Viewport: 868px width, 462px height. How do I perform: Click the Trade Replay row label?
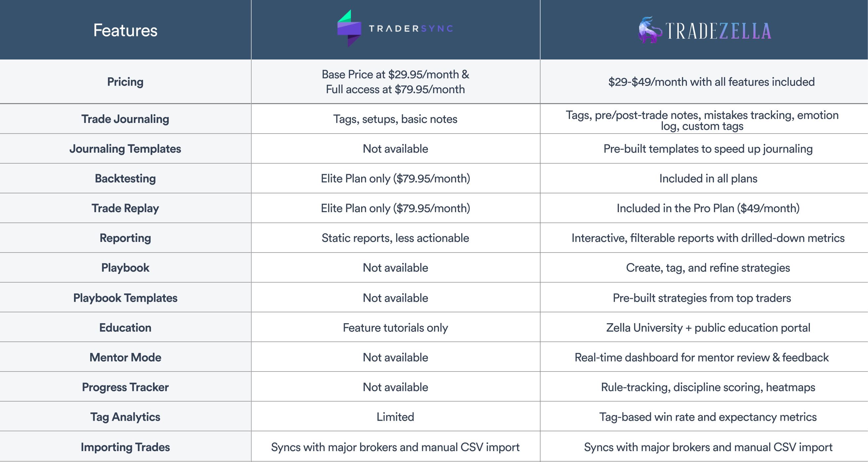click(125, 208)
